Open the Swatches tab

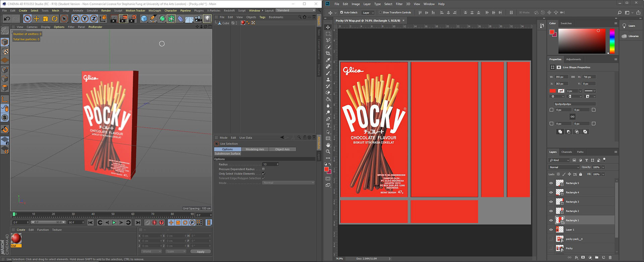[566, 23]
